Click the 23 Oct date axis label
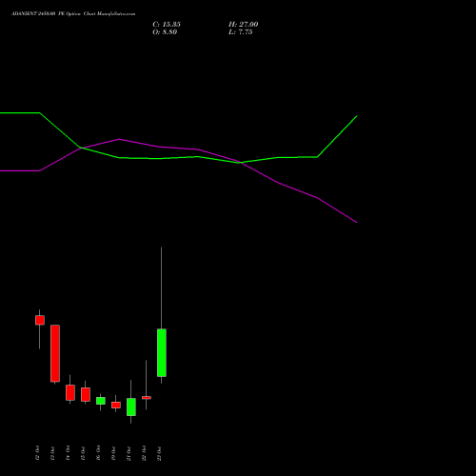476x476 pixels. [x=159, y=453]
